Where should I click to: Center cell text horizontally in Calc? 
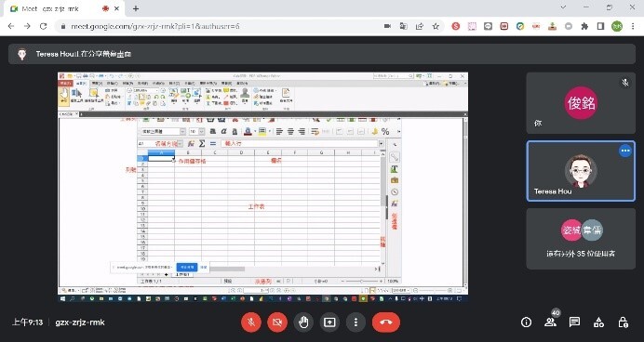[290, 132]
